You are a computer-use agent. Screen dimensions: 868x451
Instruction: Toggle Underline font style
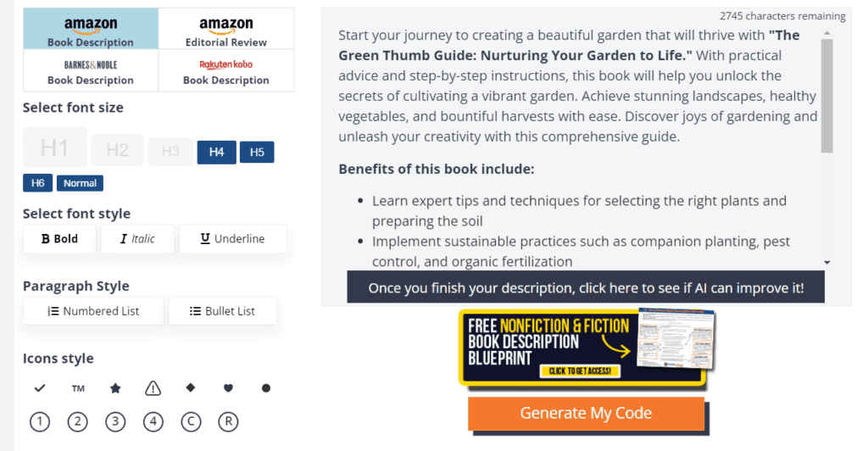[x=232, y=239]
